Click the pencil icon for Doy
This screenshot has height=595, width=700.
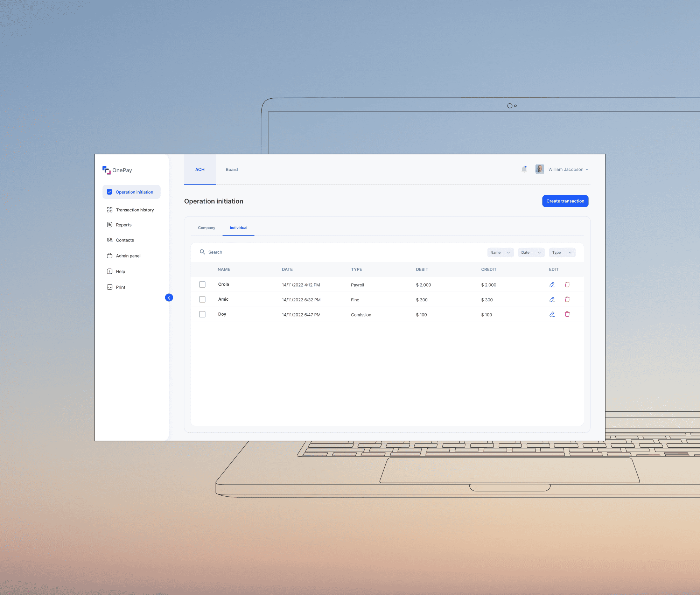[x=552, y=314]
